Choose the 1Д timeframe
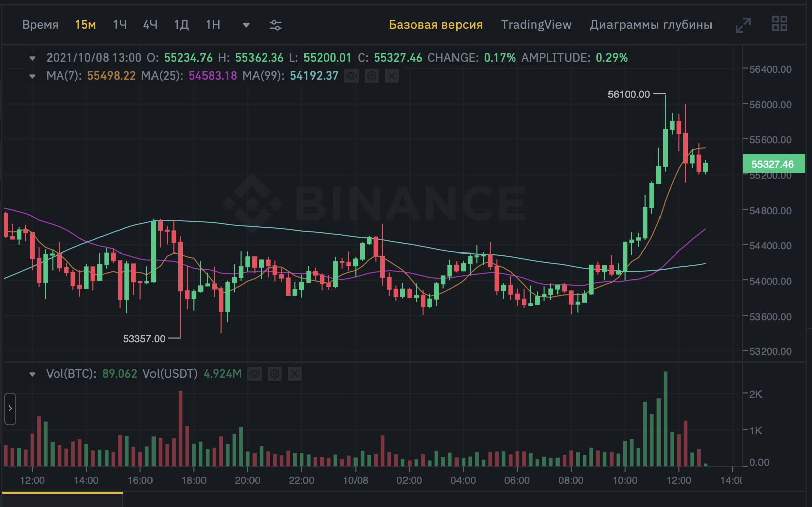 click(x=181, y=25)
